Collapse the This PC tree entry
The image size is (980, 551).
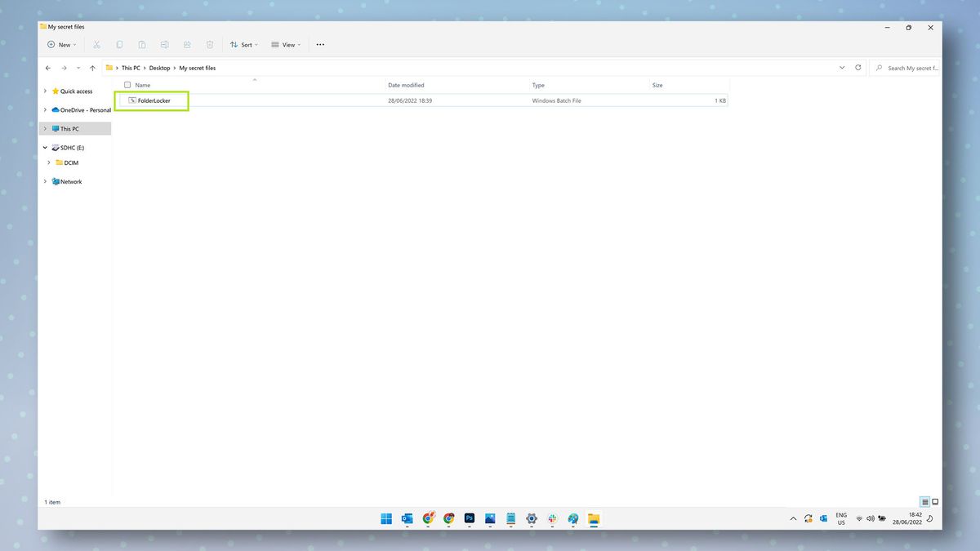45,128
